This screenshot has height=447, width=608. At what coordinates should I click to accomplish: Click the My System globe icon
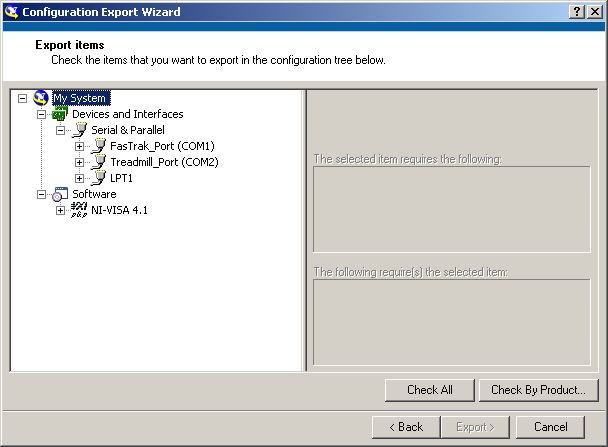click(x=41, y=98)
